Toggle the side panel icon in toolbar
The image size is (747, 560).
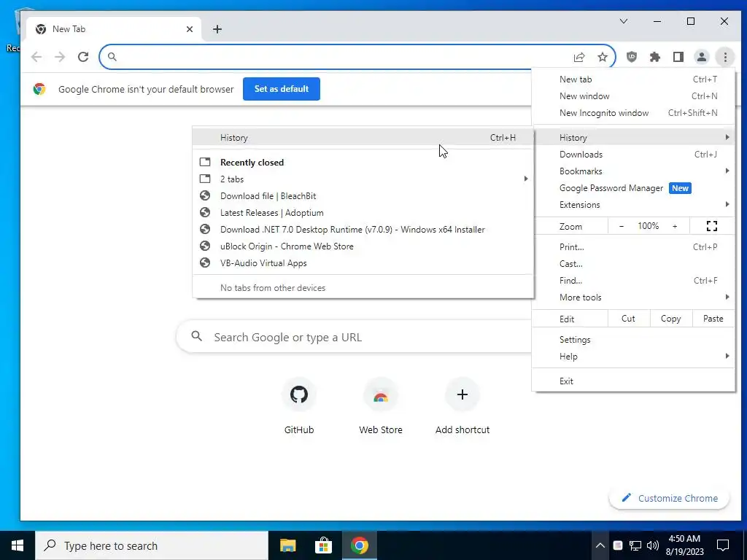tap(678, 57)
